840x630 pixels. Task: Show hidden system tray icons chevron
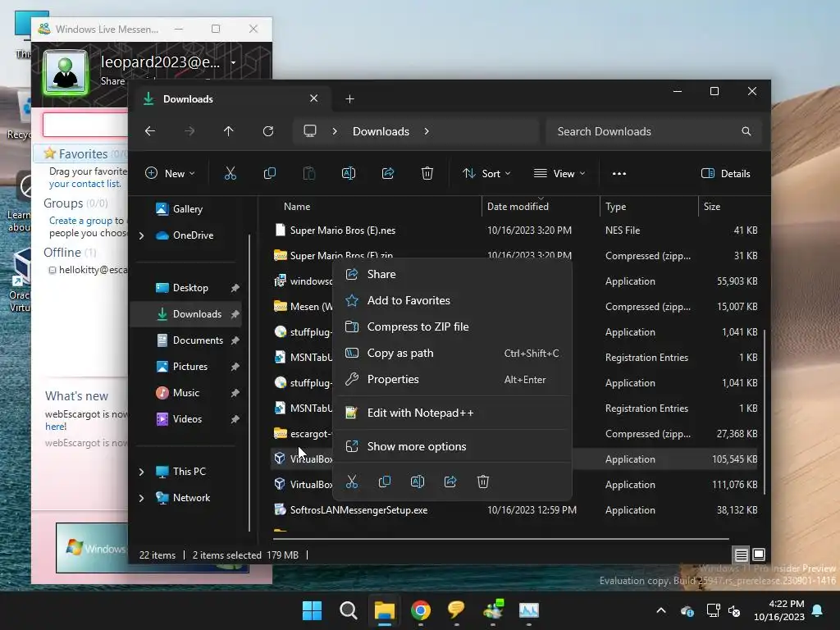coord(661,610)
